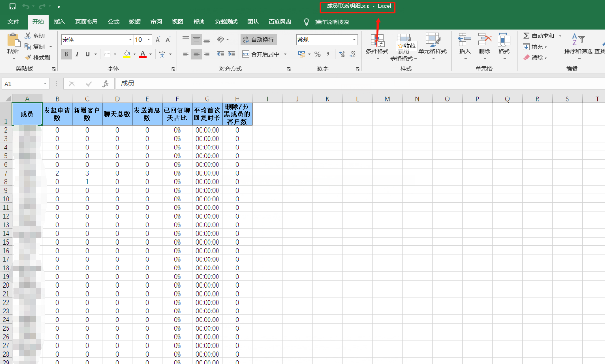Switch to the 数据 tab

pos(135,22)
